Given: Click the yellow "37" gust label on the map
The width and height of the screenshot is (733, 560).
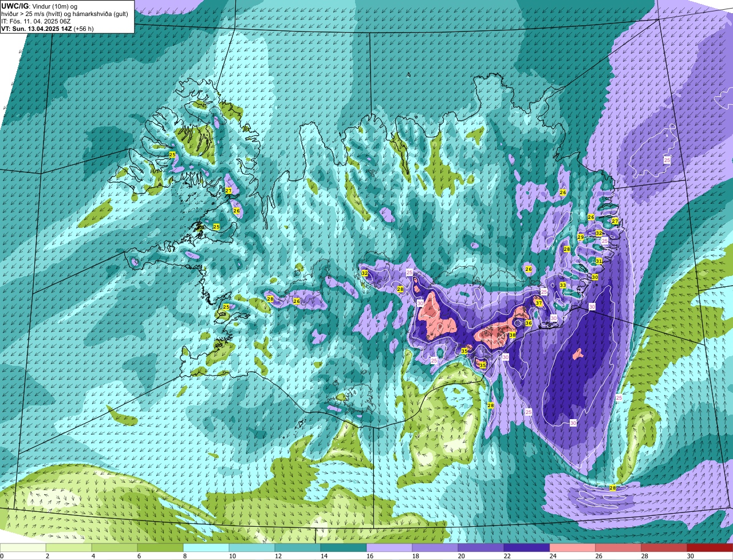Looking at the screenshot, I should coord(539,303).
